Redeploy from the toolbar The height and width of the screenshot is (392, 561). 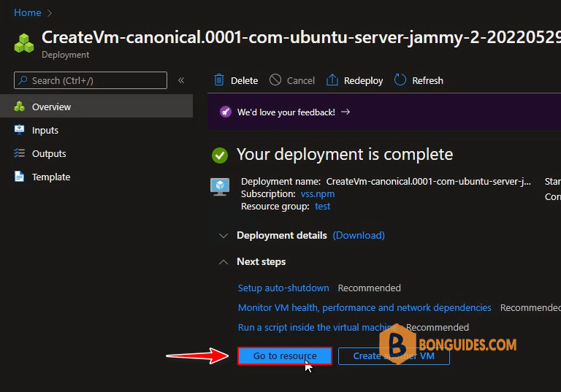[354, 80]
